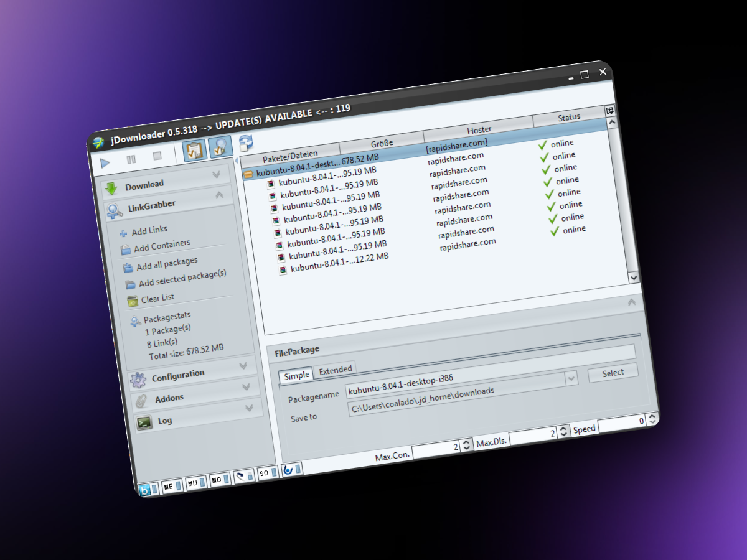Switch to the Extended tab
The height and width of the screenshot is (560, 747).
tap(336, 370)
